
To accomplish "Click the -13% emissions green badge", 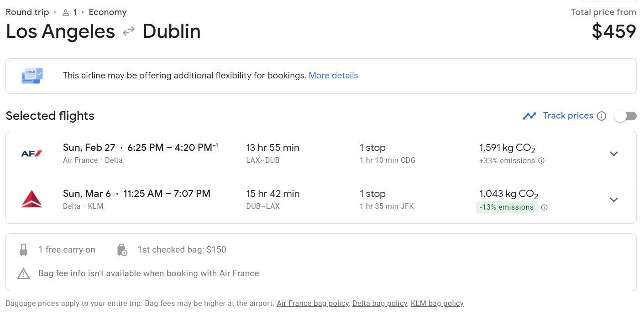I will pyautogui.click(x=506, y=207).
